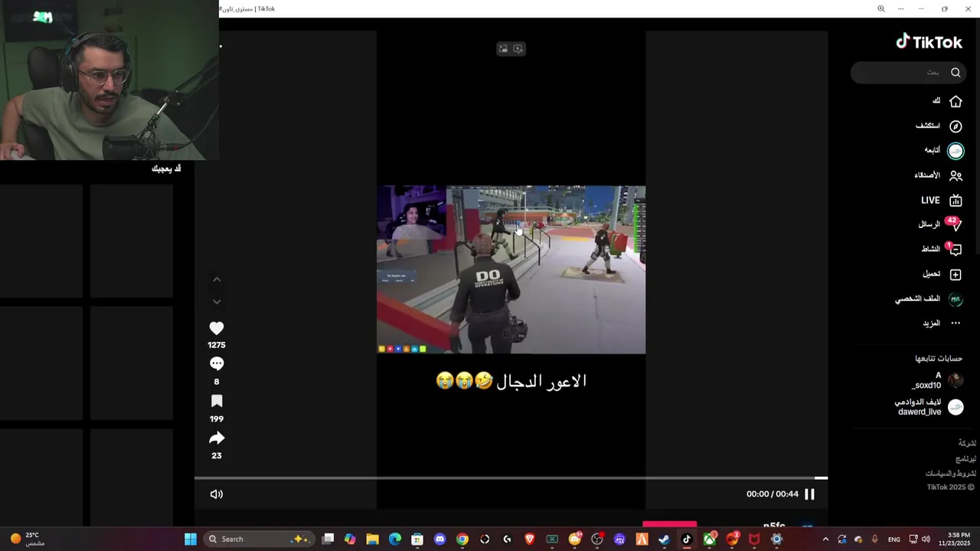The width and height of the screenshot is (980, 551).
Task: Click the TikTok 2025 copyright text
Action: 950,487
